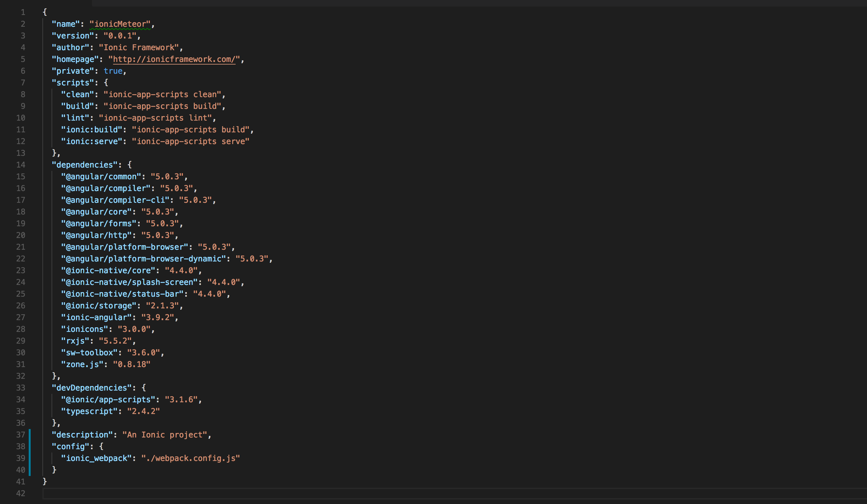Click the "@ionic/app-scripts" key
Screen dimensions: 867x504
108,399
